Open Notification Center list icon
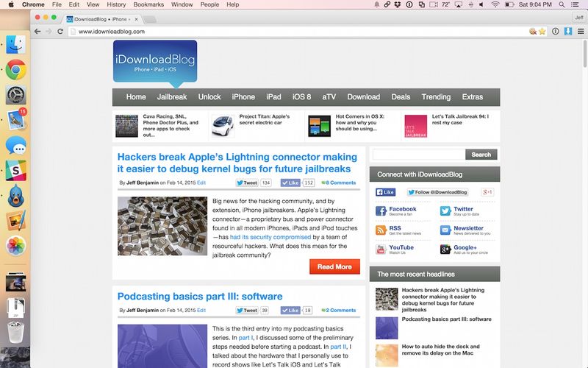This screenshot has height=368, width=588. (x=575, y=4)
